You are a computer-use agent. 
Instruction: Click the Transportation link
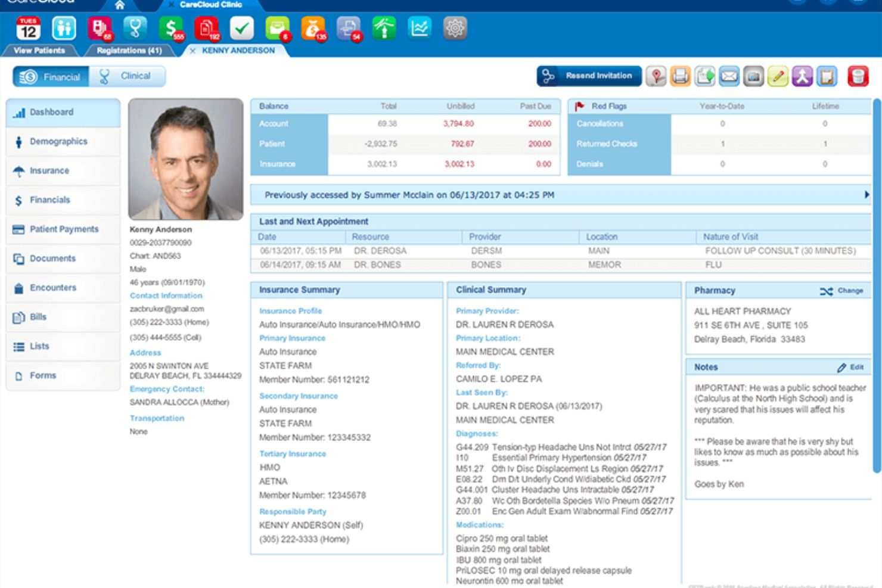coord(157,418)
